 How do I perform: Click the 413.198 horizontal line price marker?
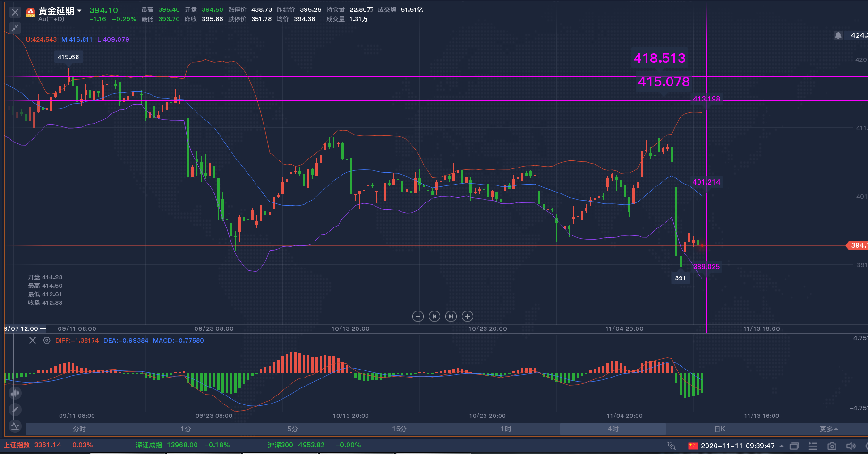tap(706, 99)
